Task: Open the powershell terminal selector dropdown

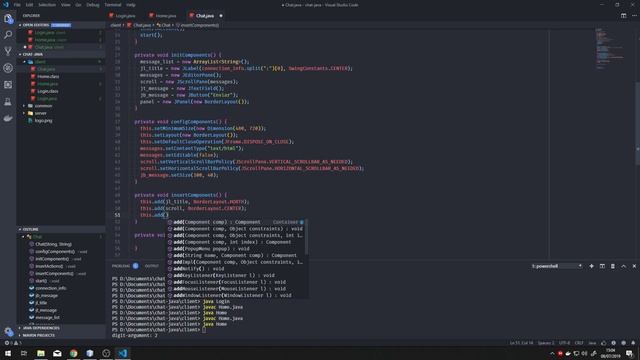Action: tap(557, 266)
